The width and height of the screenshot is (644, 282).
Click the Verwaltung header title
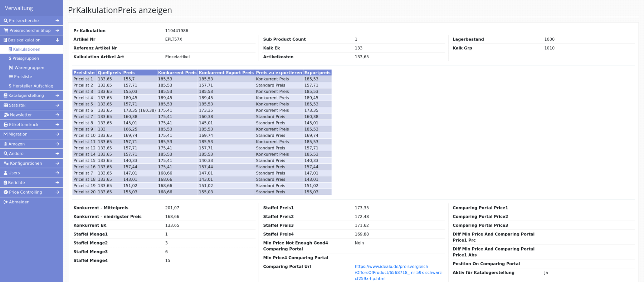tap(19, 8)
